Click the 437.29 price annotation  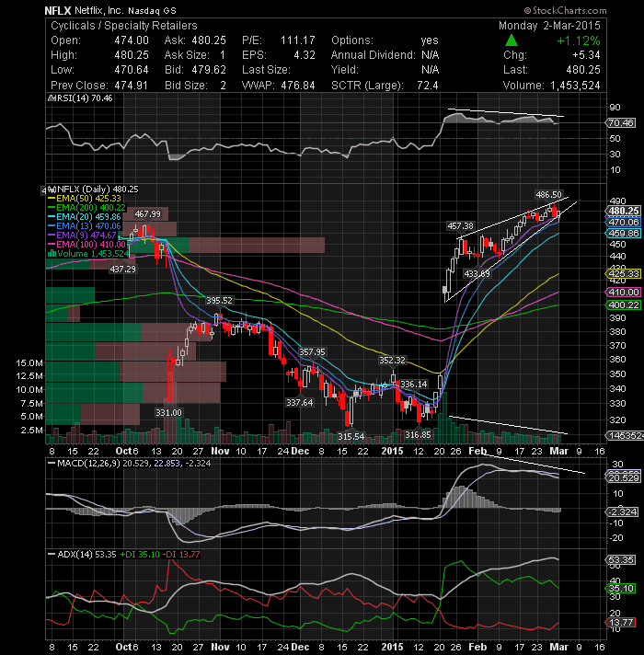pos(122,269)
